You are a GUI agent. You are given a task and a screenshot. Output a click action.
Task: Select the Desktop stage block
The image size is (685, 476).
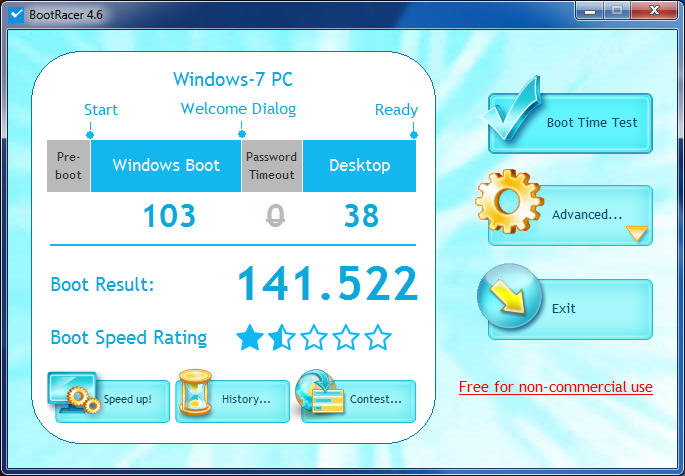click(x=360, y=166)
